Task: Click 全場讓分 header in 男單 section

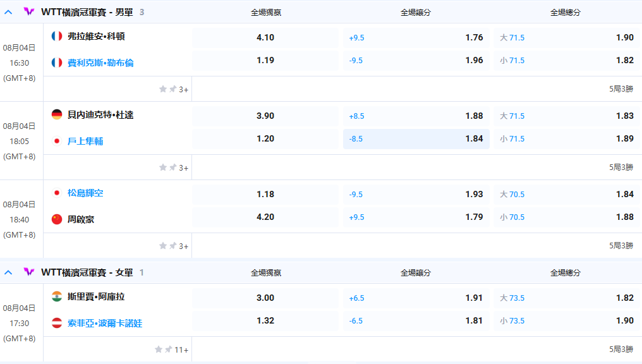Action: [416, 13]
